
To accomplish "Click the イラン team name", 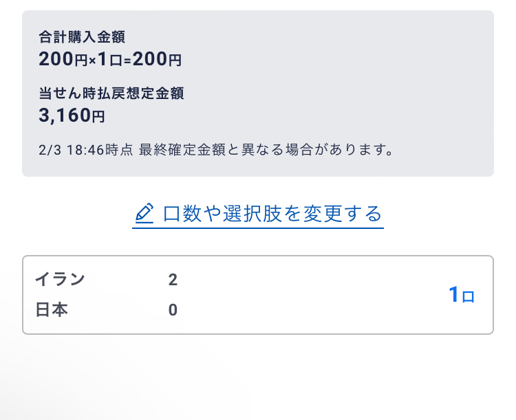I will [x=61, y=280].
